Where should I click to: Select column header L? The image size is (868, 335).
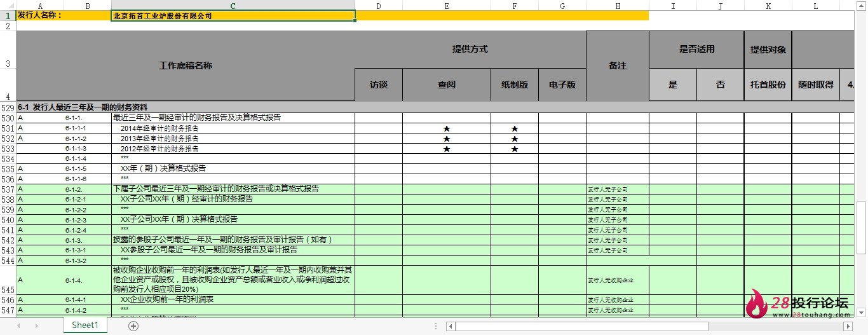click(x=816, y=6)
